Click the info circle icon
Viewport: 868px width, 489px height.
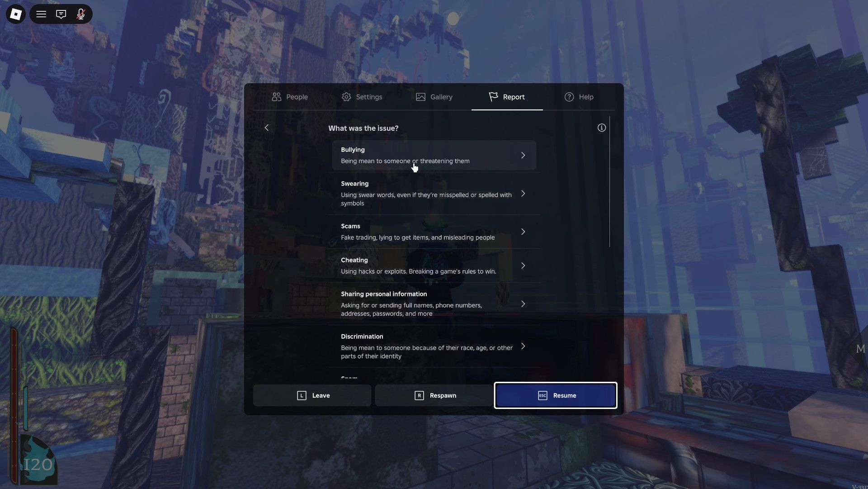(601, 128)
